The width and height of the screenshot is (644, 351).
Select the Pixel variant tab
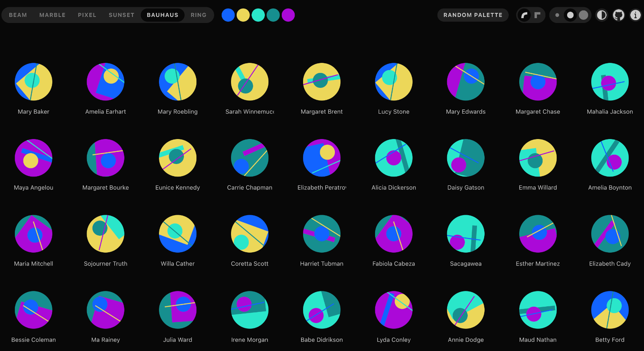click(87, 15)
